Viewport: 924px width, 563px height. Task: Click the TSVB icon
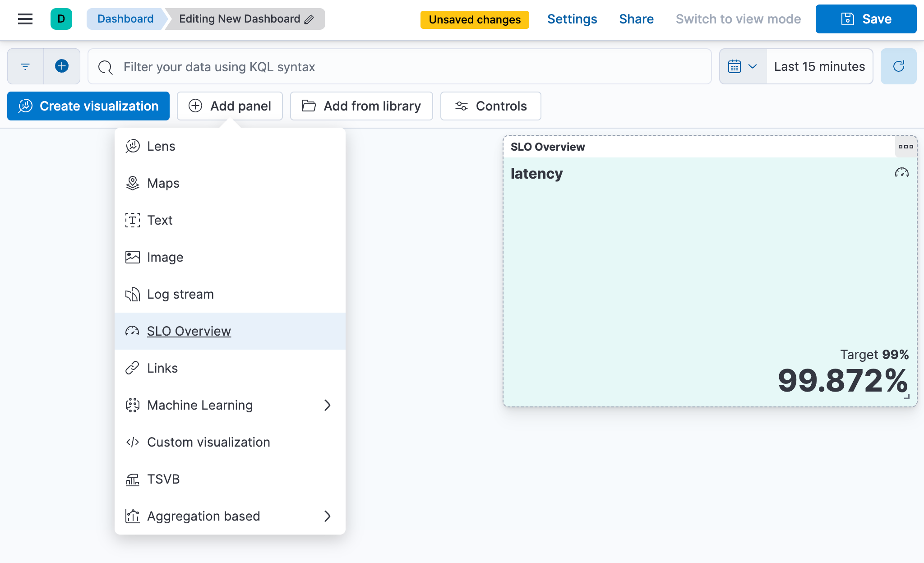point(132,479)
